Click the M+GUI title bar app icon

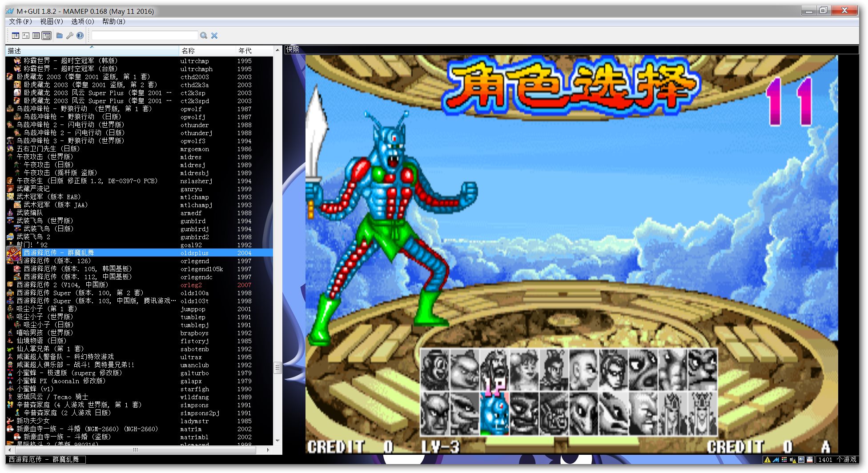(x=10, y=11)
